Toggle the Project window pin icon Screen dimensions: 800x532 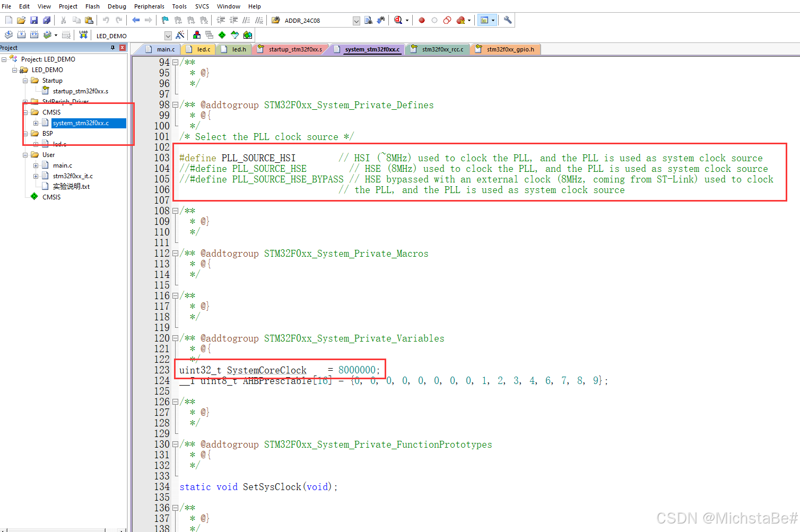click(x=112, y=47)
